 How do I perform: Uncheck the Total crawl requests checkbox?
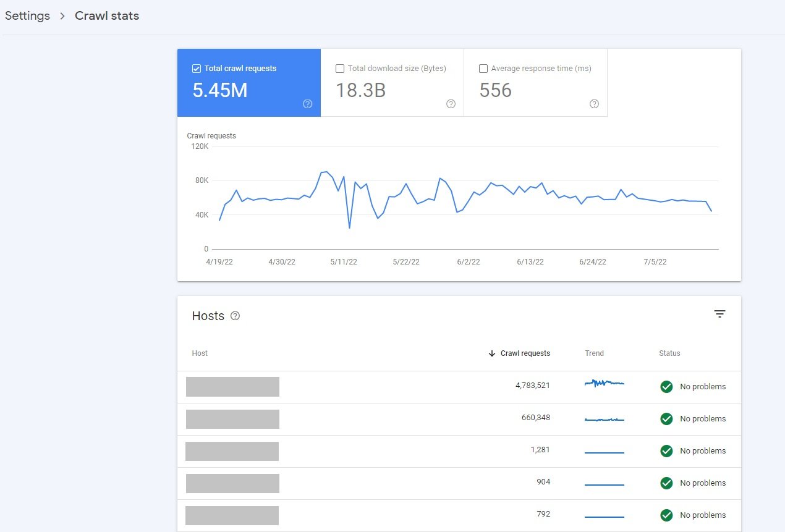[197, 69]
